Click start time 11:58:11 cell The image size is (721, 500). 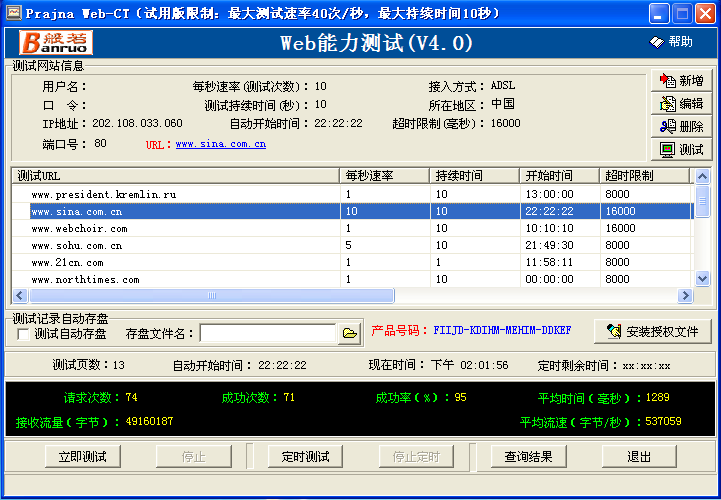[549, 262]
